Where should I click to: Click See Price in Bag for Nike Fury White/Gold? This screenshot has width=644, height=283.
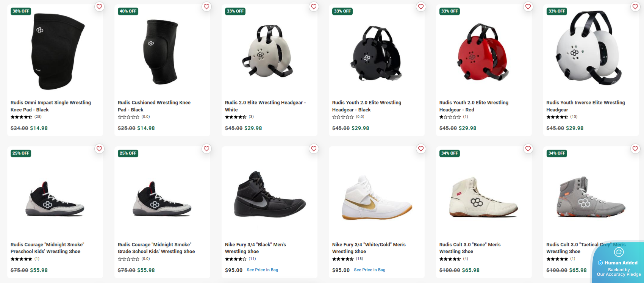(x=369, y=270)
